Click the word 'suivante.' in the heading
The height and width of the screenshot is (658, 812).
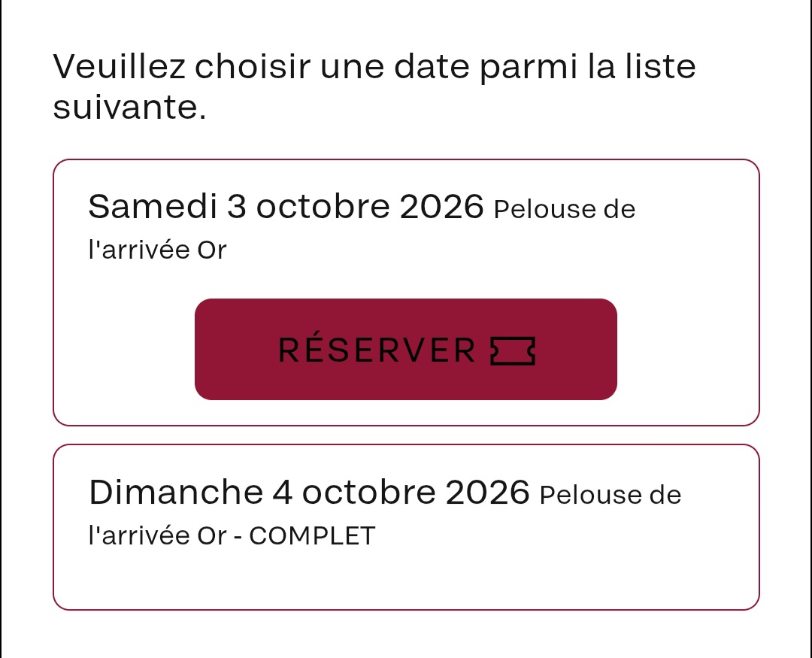129,108
